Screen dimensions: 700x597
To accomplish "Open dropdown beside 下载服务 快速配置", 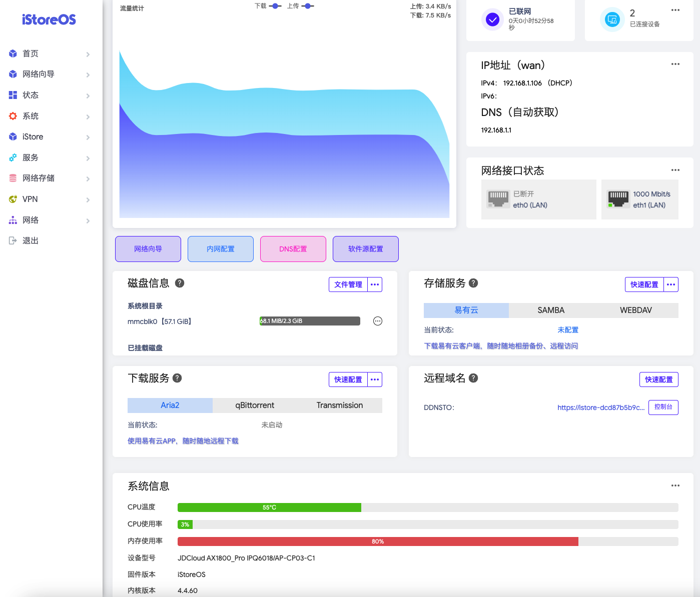I will pyautogui.click(x=375, y=379).
